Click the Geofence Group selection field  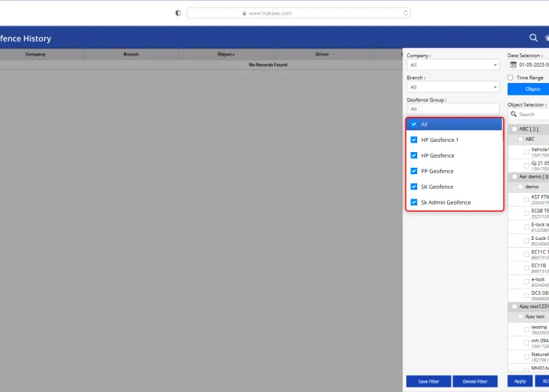pyautogui.click(x=453, y=109)
